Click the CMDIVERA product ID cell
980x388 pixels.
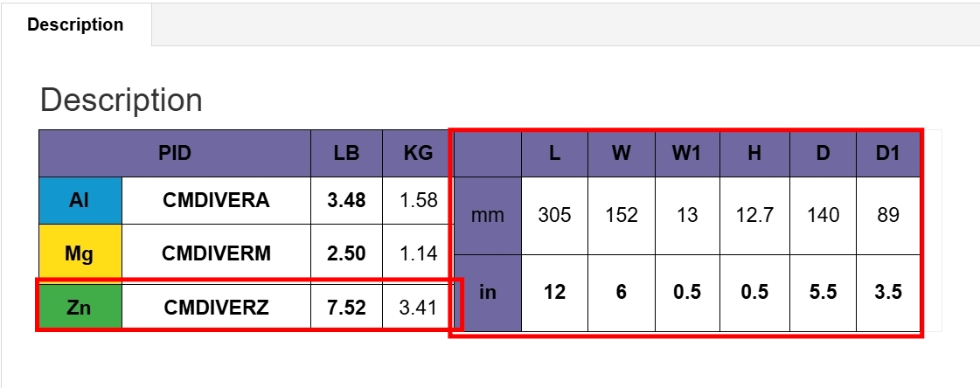pos(216,200)
